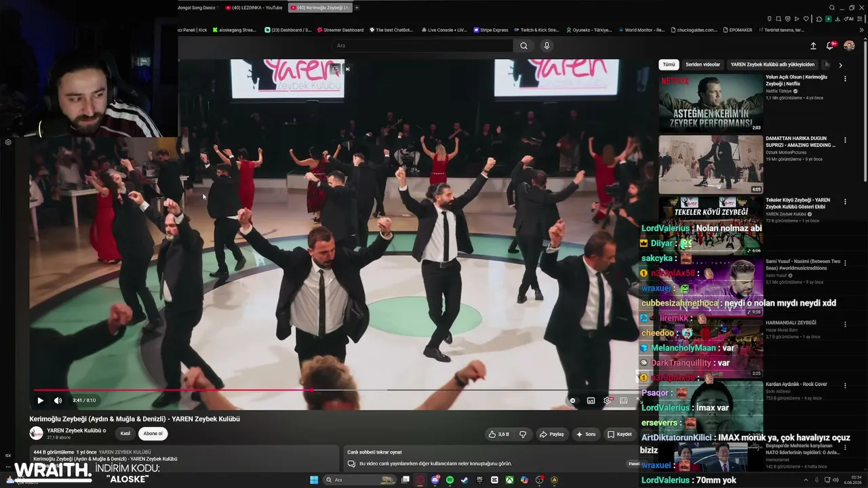Subscribe with 'Abone ol' button
Viewport: 868px width, 488px height.
pos(153,434)
